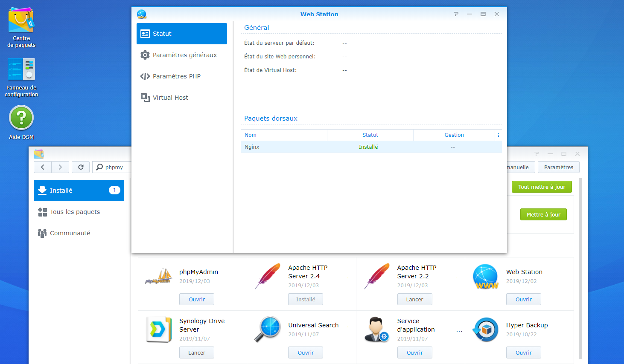Go back in Package Center
This screenshot has height=364, width=624.
[x=43, y=167]
